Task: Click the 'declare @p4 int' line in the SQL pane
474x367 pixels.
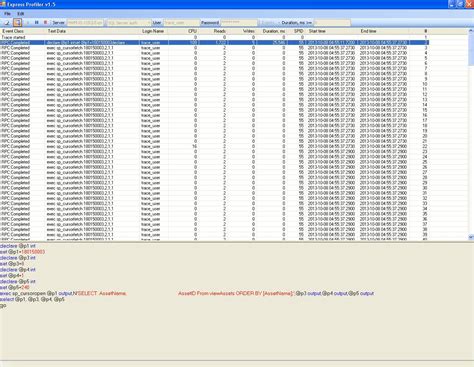Action: click(18, 270)
